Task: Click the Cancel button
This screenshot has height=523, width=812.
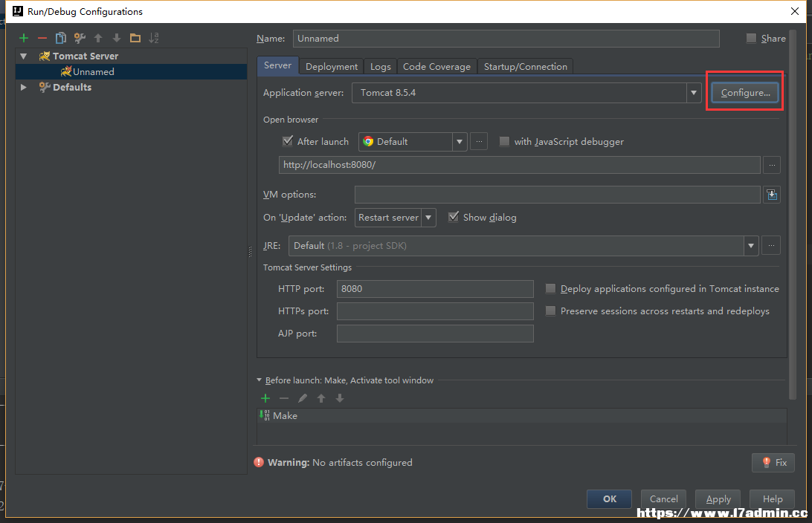Action: tap(663, 499)
